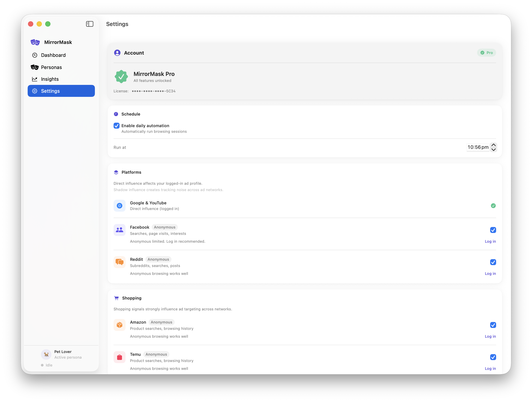Open the MirrorMask app masks icon

tap(35, 42)
